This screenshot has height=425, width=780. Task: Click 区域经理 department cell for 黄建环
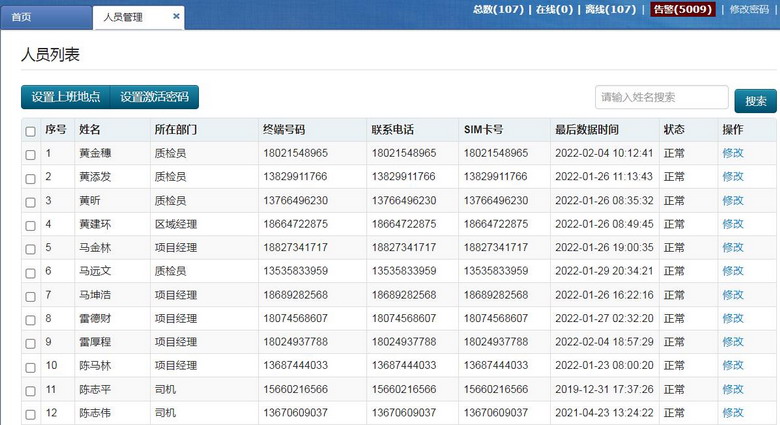click(x=176, y=224)
